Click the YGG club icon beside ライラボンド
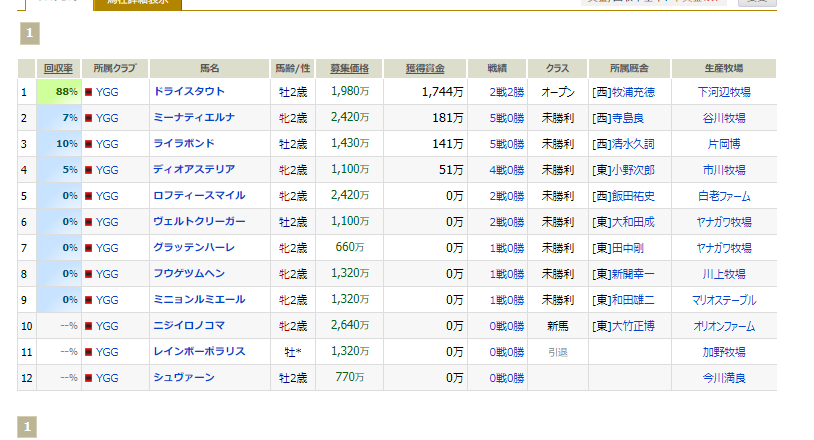The height and width of the screenshot is (440, 814). click(x=90, y=144)
